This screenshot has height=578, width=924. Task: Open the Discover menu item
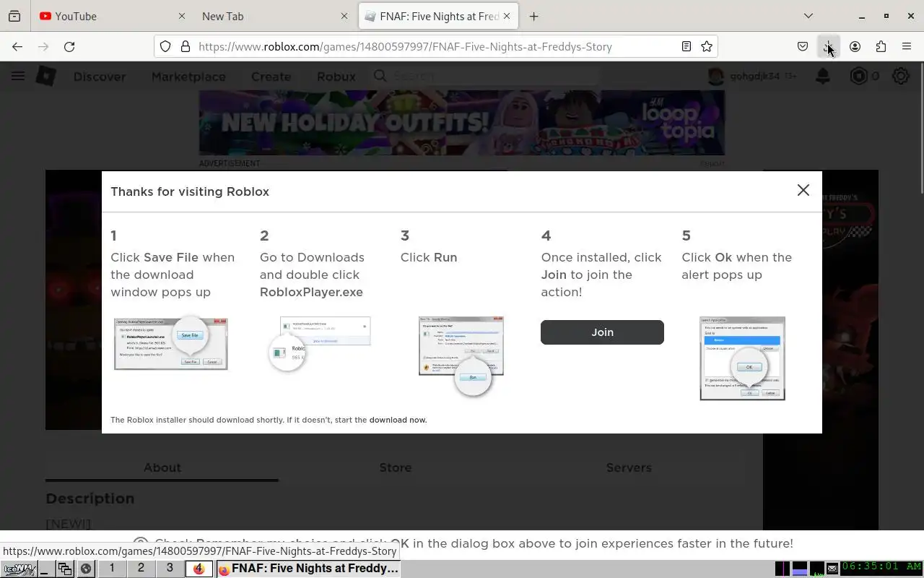pyautogui.click(x=100, y=76)
